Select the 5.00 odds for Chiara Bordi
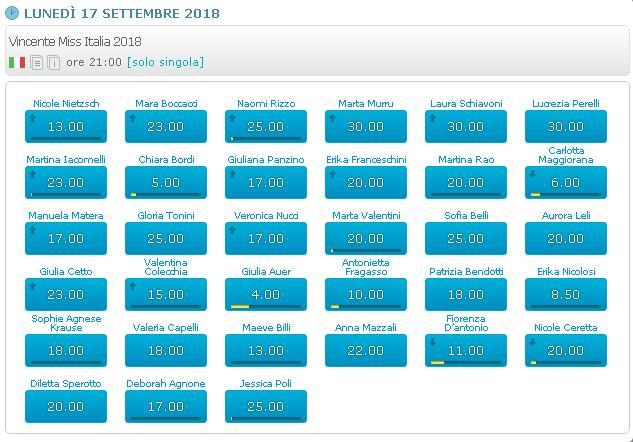Screen dimensions: 633x442 (166, 183)
